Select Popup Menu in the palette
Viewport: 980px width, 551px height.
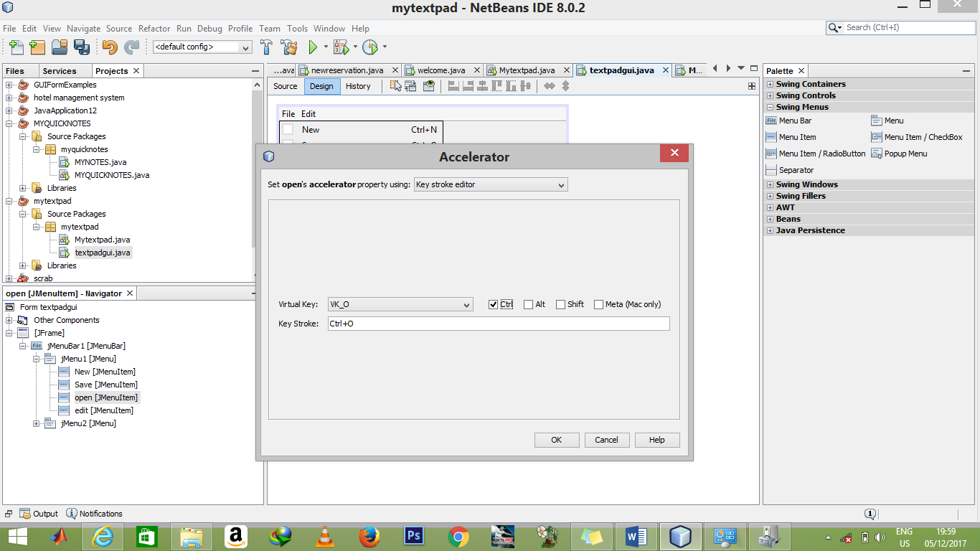(x=899, y=154)
